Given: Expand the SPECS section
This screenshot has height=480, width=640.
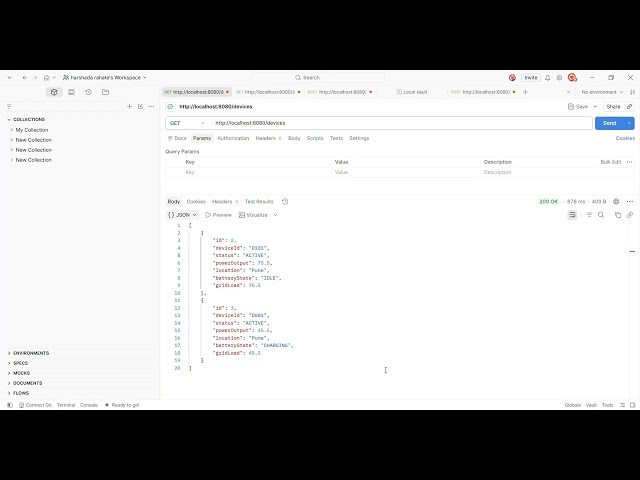Looking at the screenshot, I should [x=9, y=363].
